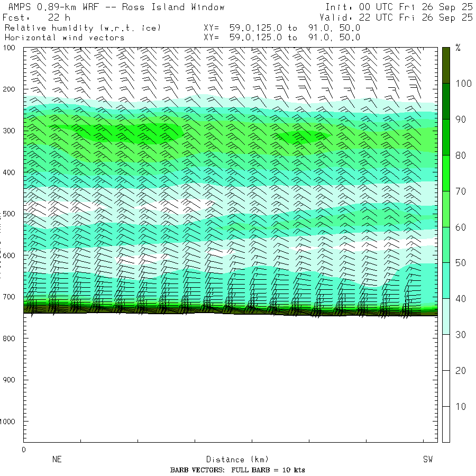Click the 100 label on pressure axis
Image resolution: width=476 pixels, height=476 pixels.
(x=9, y=48)
